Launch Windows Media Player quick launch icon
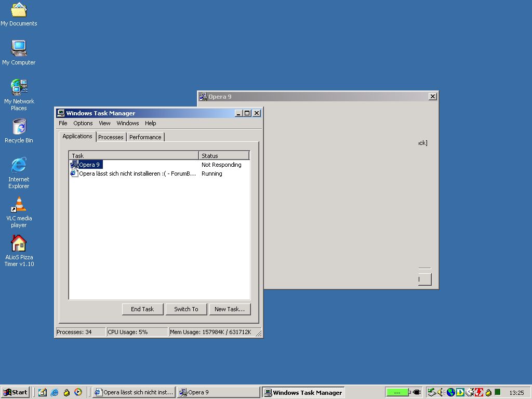Screen dimensions: 532x399 coord(78,392)
